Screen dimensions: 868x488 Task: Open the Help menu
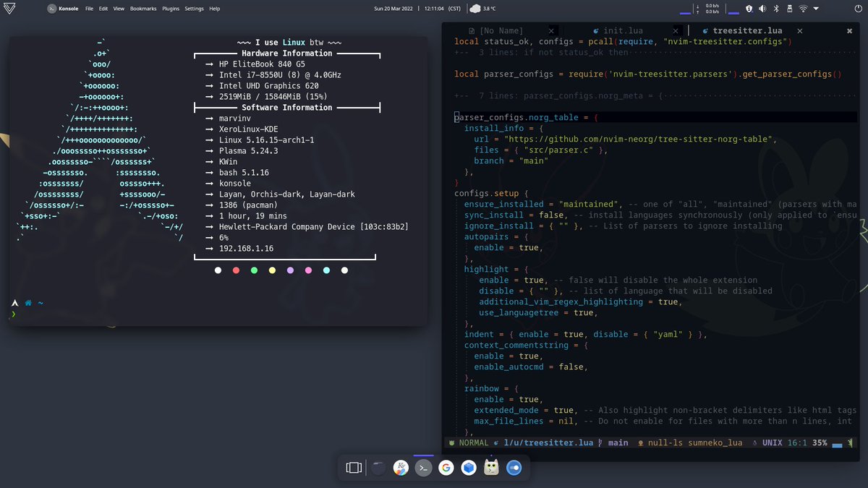click(215, 9)
